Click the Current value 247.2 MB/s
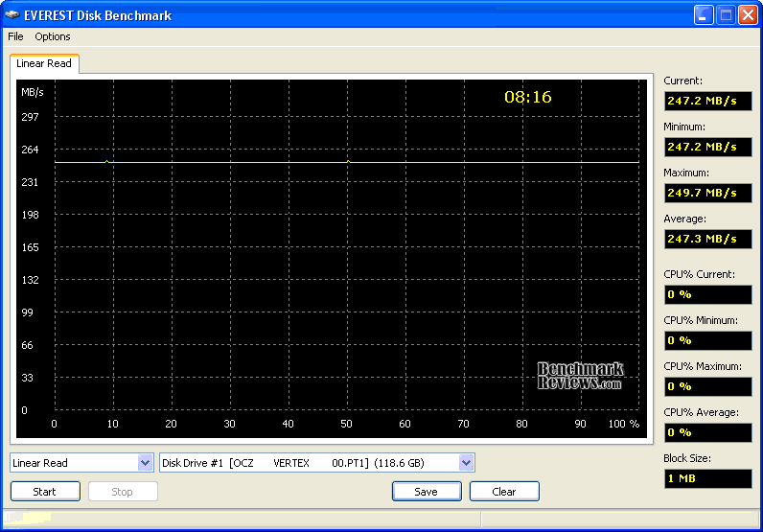 (x=708, y=102)
